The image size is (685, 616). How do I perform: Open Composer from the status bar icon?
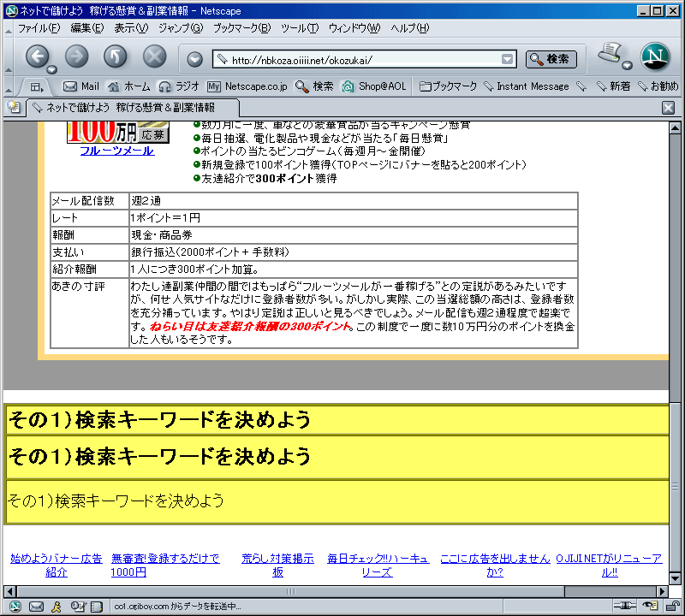click(78, 607)
